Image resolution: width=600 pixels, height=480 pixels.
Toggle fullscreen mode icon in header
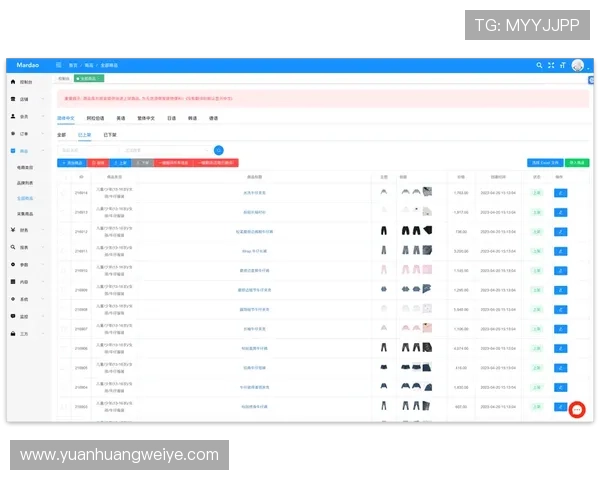pyautogui.click(x=551, y=65)
